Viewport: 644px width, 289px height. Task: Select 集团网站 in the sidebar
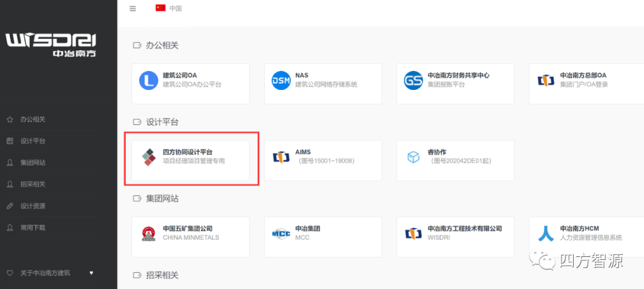click(x=33, y=163)
